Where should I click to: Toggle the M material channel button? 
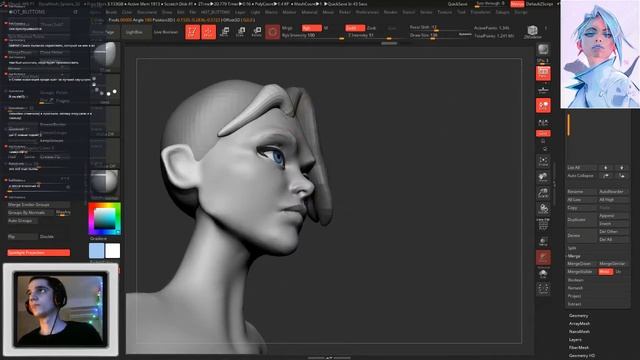(326, 28)
